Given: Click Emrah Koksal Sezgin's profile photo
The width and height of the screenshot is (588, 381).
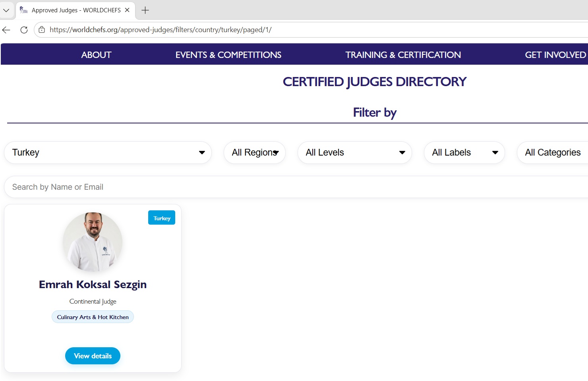Looking at the screenshot, I should pos(93,242).
